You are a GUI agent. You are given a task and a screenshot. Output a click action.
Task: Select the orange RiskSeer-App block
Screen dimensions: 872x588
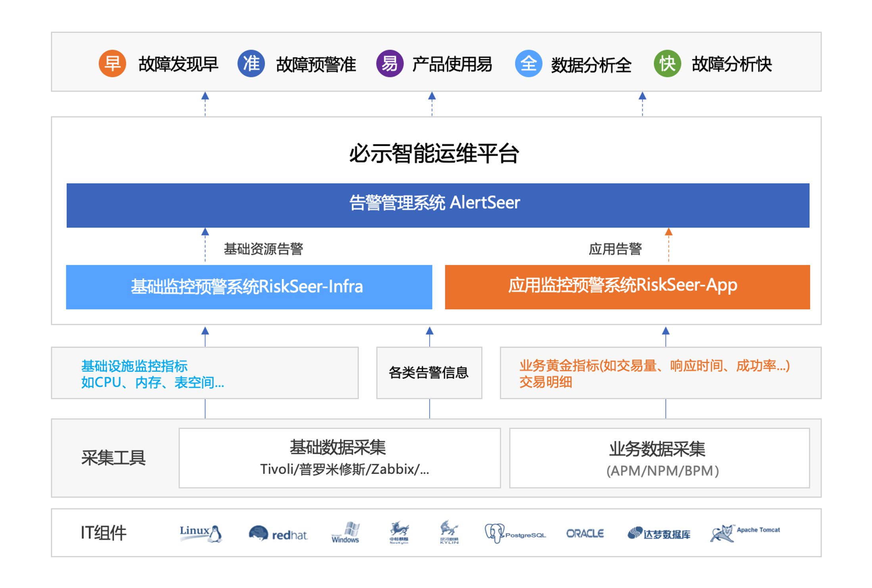coord(627,287)
